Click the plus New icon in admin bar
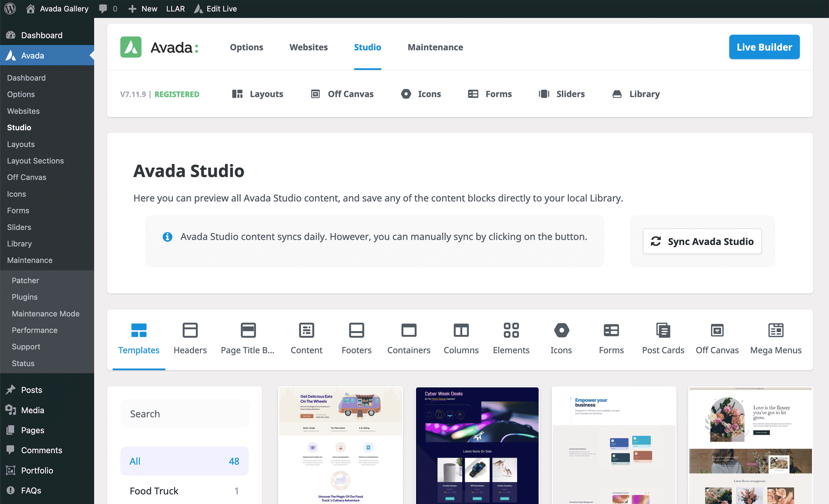829x504 pixels. [x=132, y=9]
